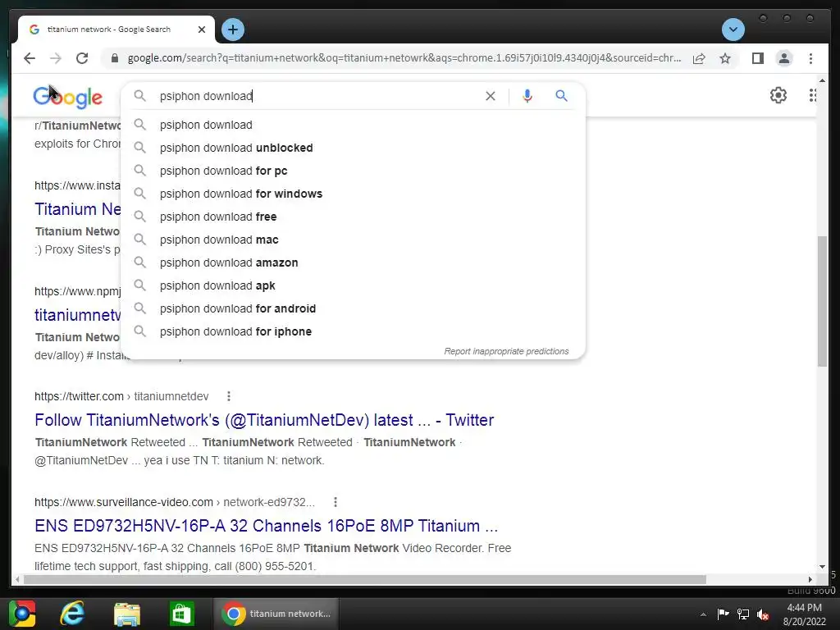
Task: Open more options beside twitter.com result
Action: click(229, 396)
